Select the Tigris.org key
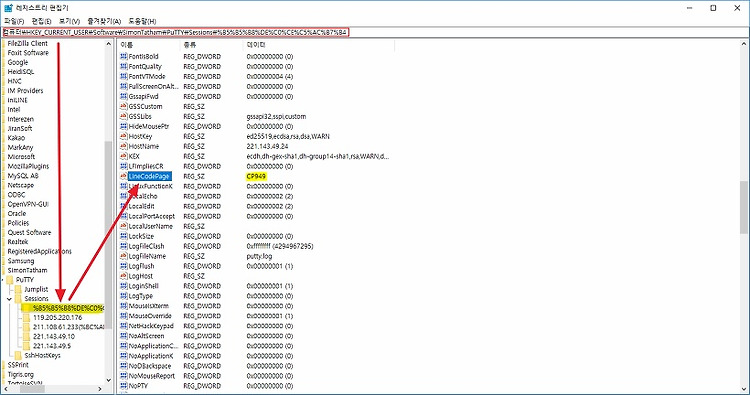The width and height of the screenshot is (750, 395). pos(21,374)
